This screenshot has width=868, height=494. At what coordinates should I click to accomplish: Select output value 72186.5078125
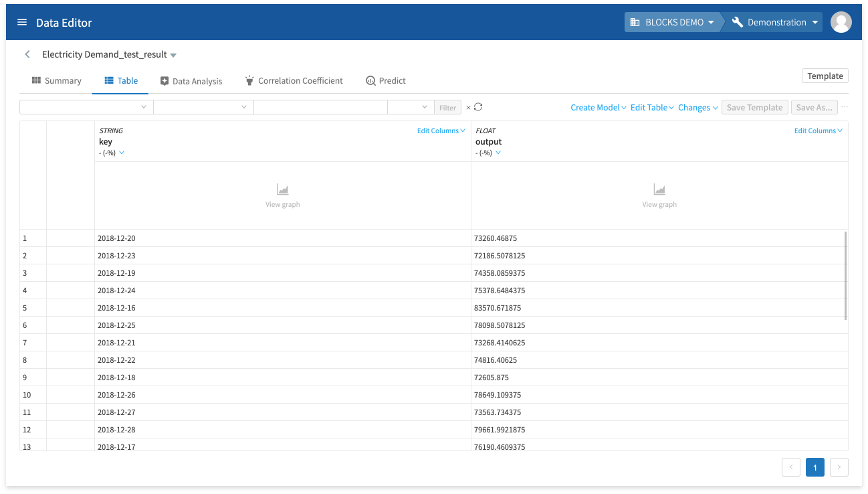(659, 256)
